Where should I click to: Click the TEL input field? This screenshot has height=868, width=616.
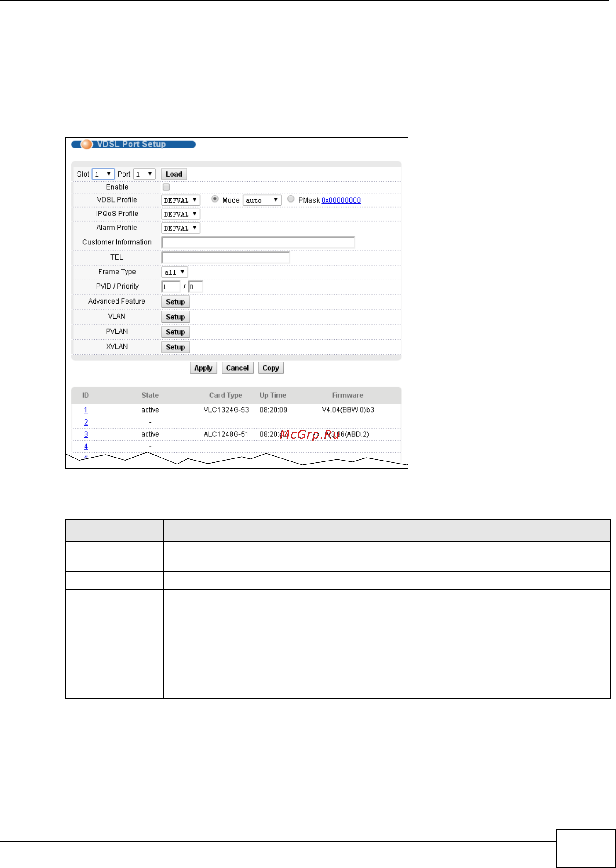226,257
